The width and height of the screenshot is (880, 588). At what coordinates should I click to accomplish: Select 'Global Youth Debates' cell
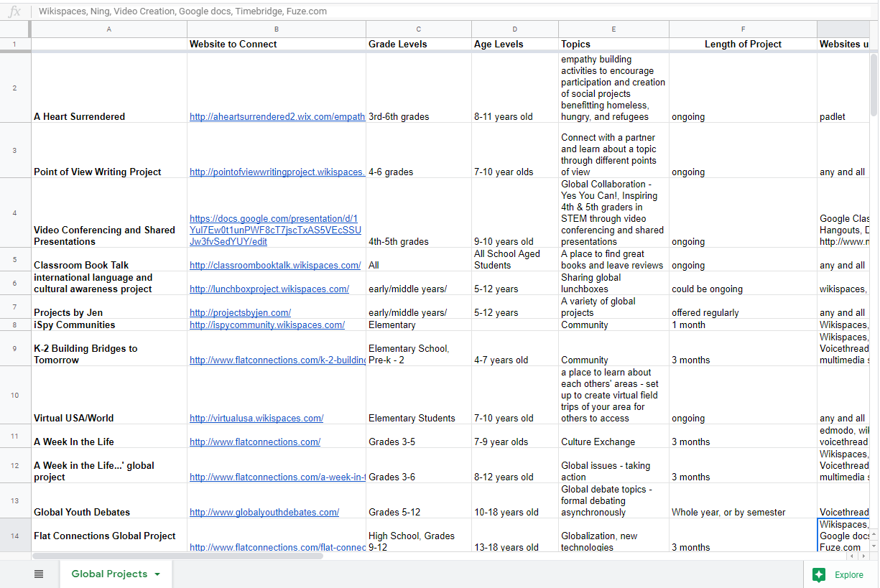tap(109, 500)
